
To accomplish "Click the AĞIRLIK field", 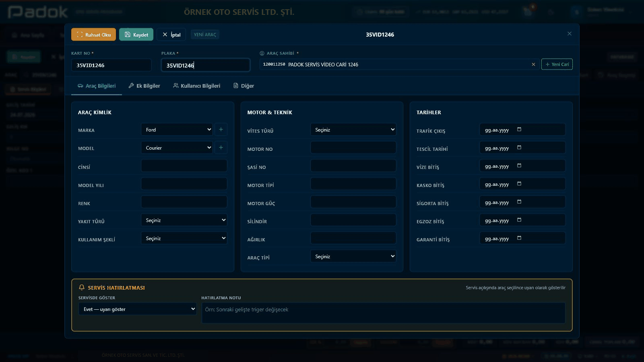I will (353, 238).
